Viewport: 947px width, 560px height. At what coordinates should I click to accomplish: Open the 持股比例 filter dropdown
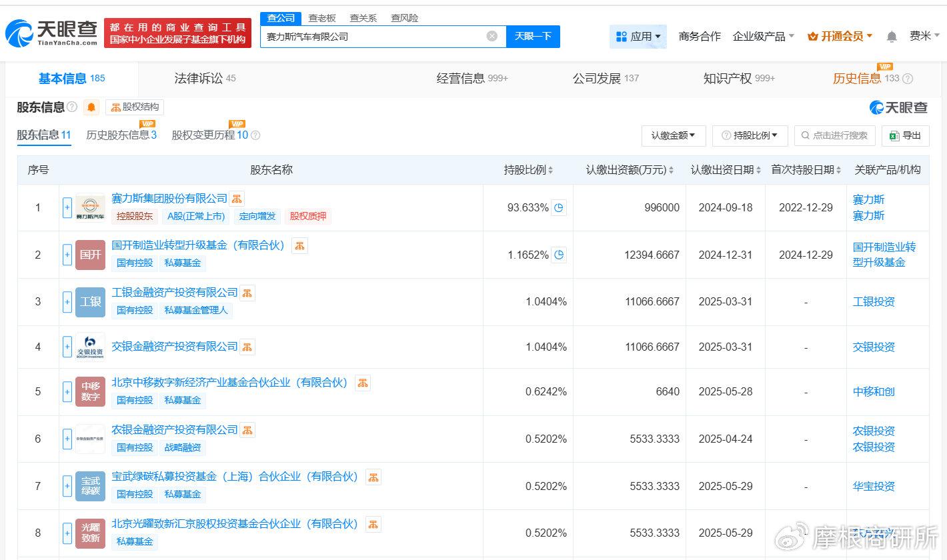(750, 135)
